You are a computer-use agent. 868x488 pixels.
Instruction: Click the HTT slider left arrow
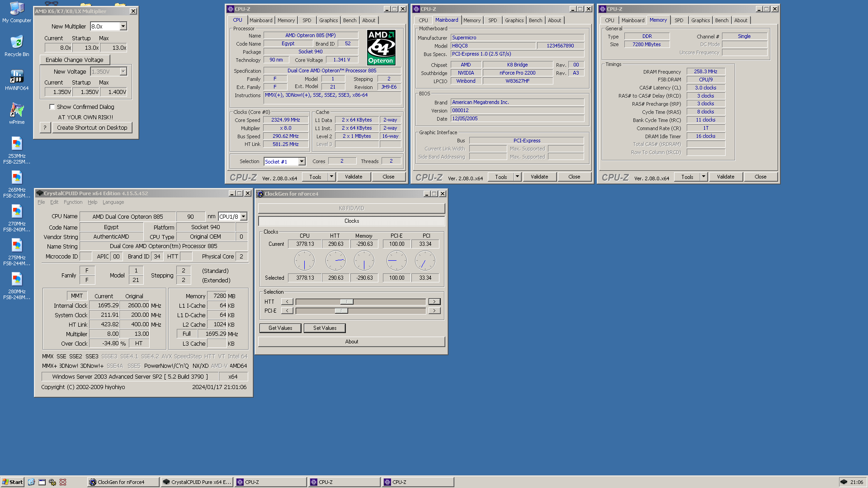tap(287, 302)
